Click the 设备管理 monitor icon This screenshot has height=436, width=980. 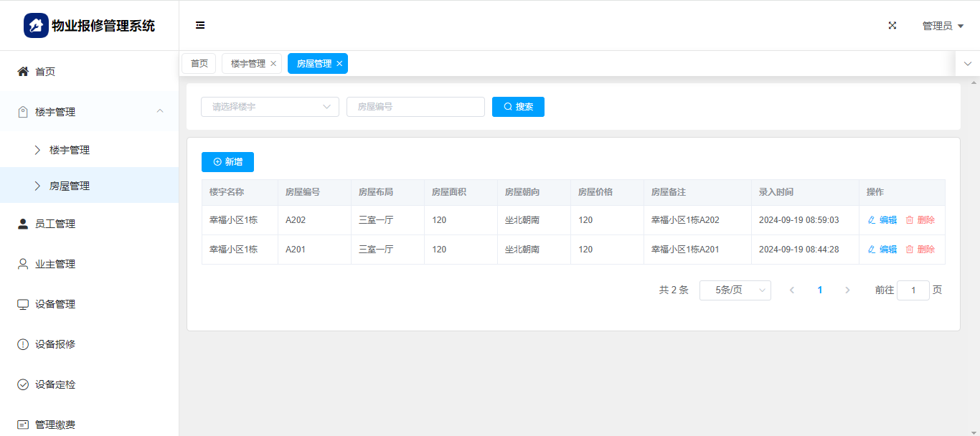coord(23,304)
